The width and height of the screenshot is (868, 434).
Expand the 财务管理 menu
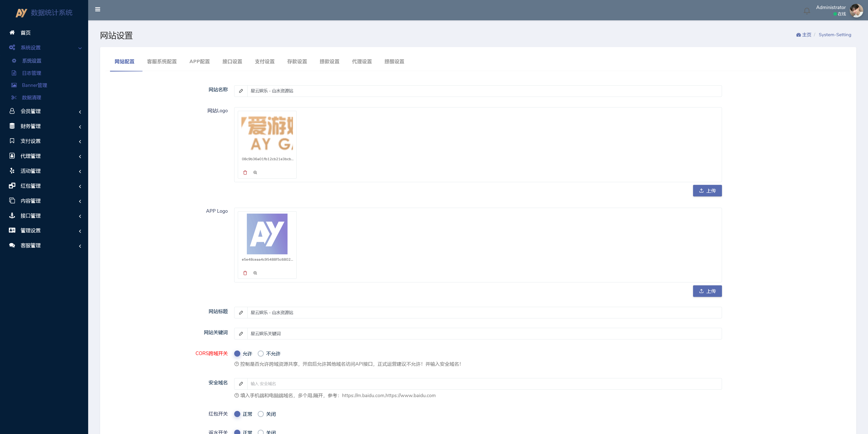tap(30, 126)
